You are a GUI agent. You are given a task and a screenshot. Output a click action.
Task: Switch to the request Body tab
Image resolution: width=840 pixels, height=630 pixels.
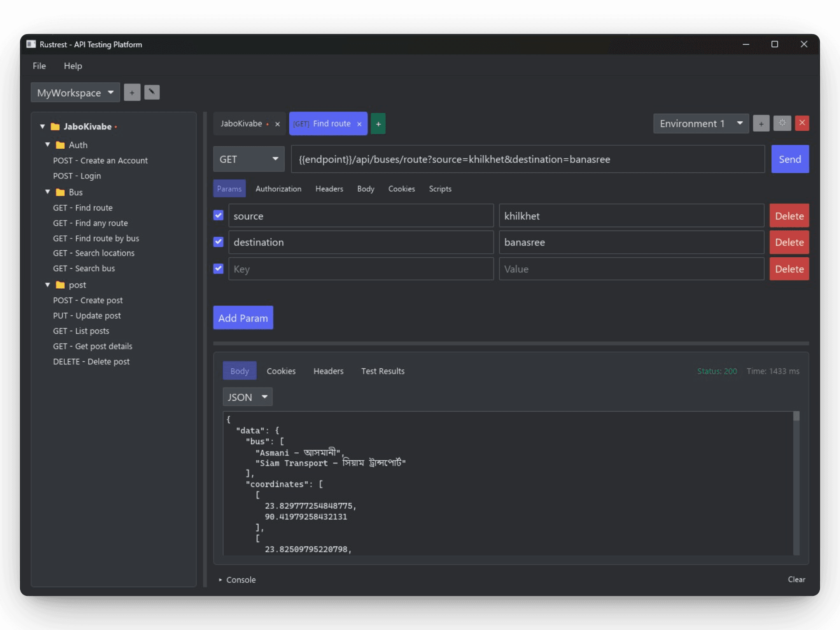pos(365,189)
